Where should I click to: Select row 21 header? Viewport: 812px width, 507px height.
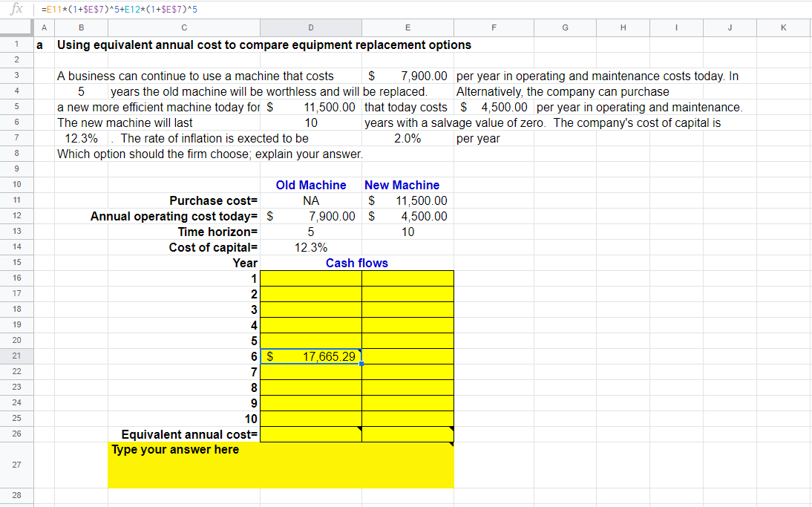click(16, 356)
